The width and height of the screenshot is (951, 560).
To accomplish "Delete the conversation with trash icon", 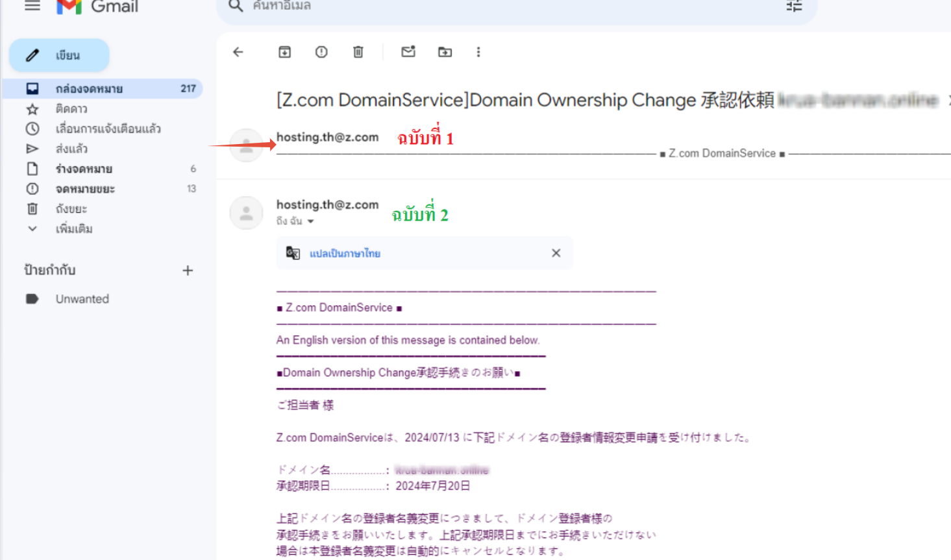I will [358, 52].
